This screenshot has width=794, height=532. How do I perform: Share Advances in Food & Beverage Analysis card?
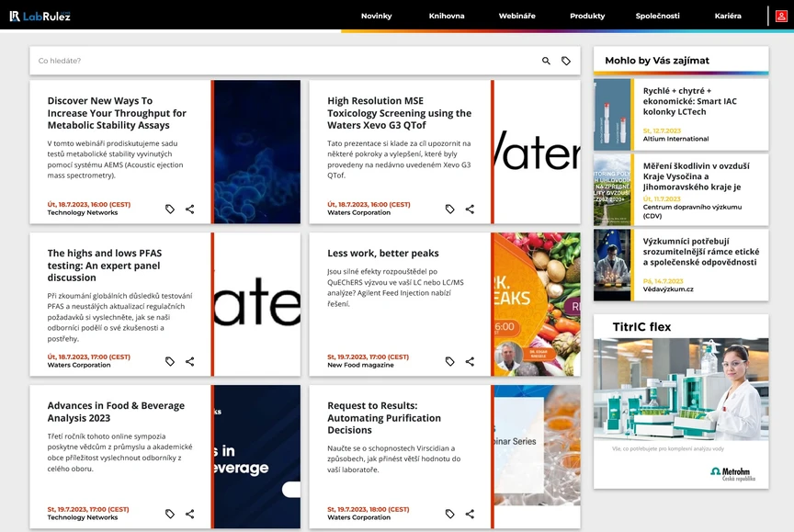click(x=190, y=514)
